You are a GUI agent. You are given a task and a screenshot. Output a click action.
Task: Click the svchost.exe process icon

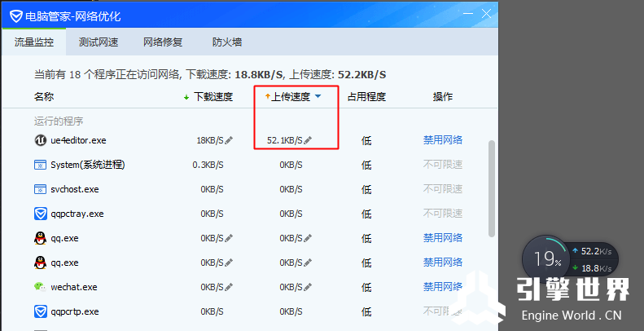point(40,189)
